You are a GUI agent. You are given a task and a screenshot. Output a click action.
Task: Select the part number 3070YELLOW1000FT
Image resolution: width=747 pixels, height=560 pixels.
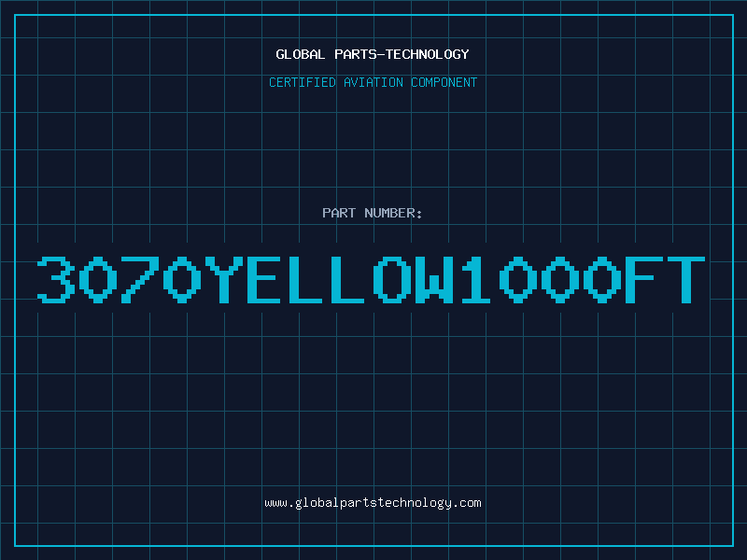pos(371,280)
